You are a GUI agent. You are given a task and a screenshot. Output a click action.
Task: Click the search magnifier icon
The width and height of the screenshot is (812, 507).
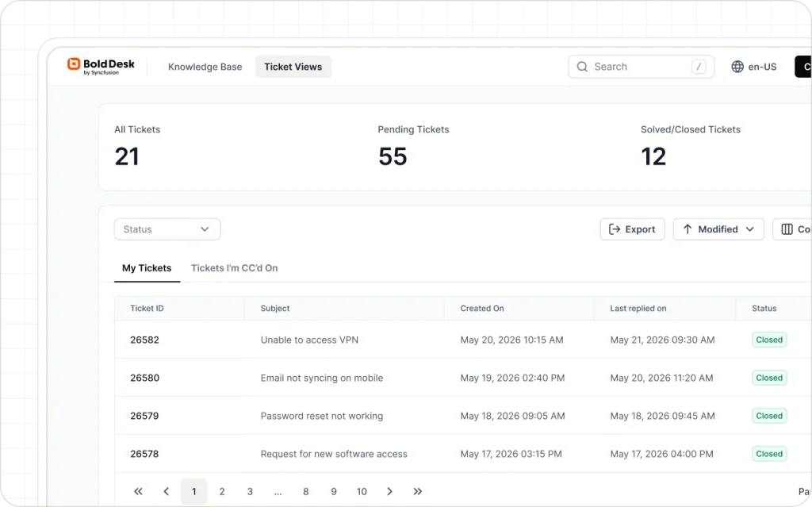point(582,67)
